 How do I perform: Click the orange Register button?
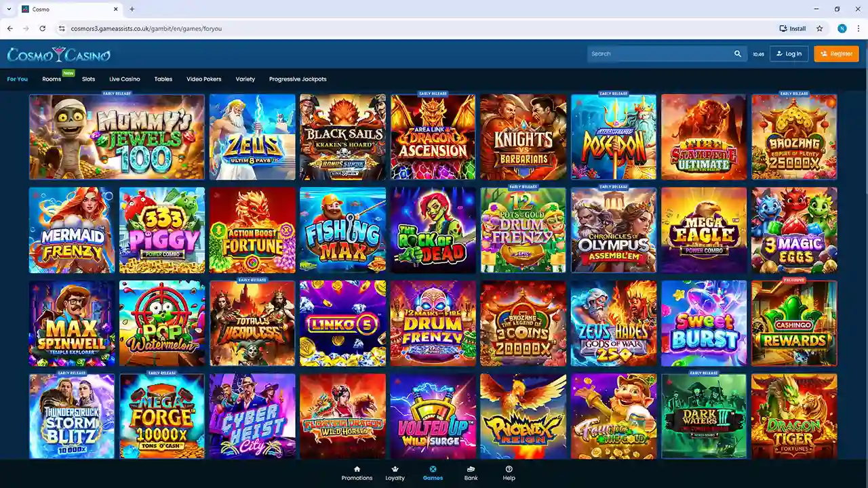tap(836, 54)
